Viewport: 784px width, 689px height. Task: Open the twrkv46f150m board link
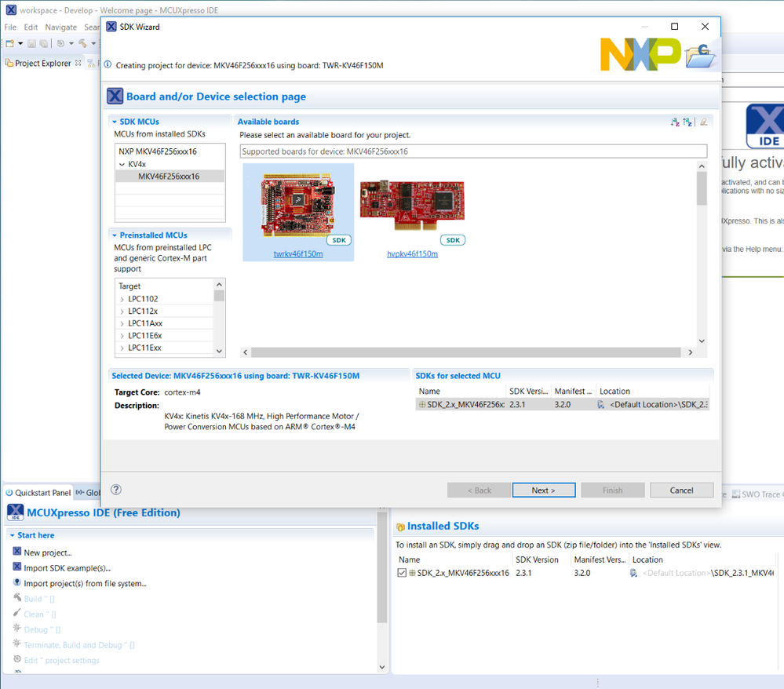[x=298, y=254]
